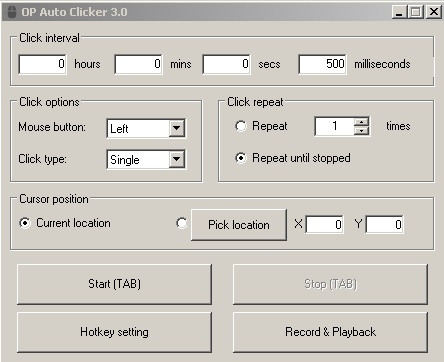Image resolution: width=444 pixels, height=362 pixels.
Task: Click the OP Auto Clicker mouse icon in title bar
Action: [12, 12]
